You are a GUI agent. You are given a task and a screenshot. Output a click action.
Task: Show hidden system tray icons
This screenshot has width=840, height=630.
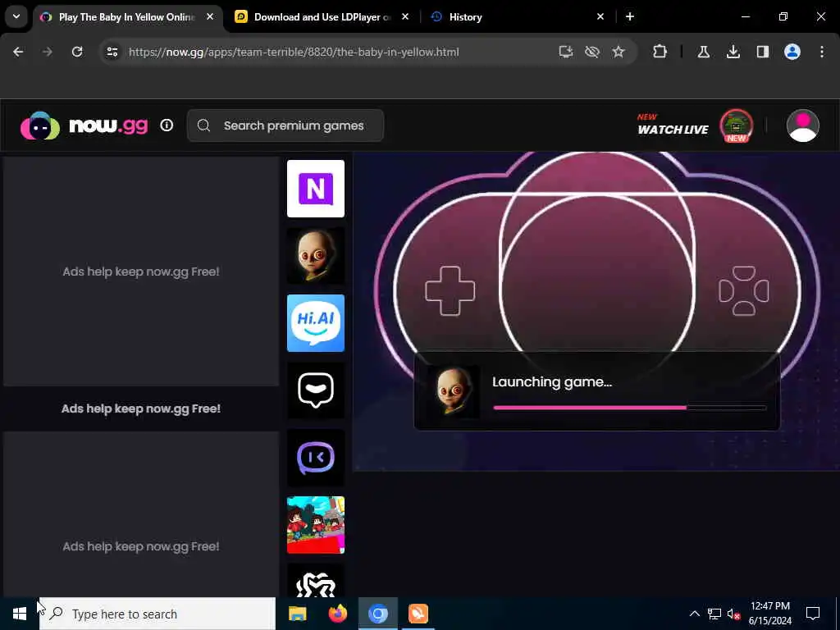click(694, 614)
